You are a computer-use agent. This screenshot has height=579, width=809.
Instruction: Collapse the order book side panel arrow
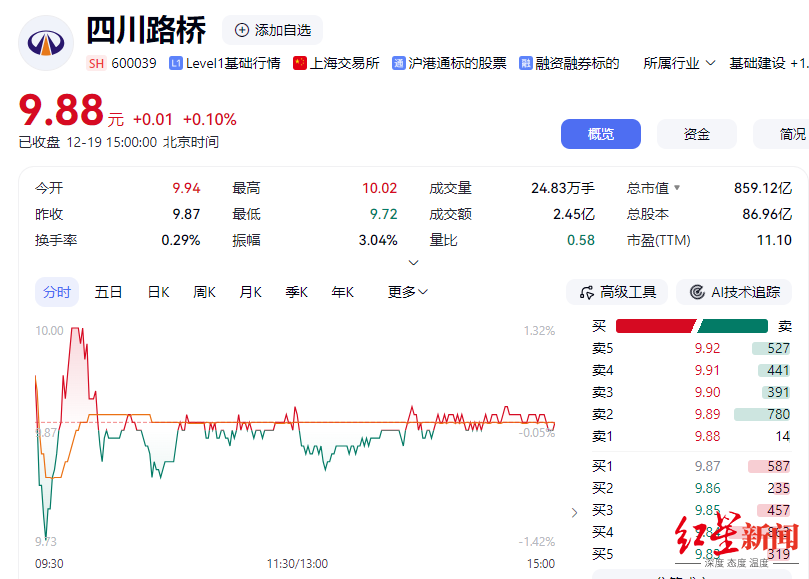(574, 513)
